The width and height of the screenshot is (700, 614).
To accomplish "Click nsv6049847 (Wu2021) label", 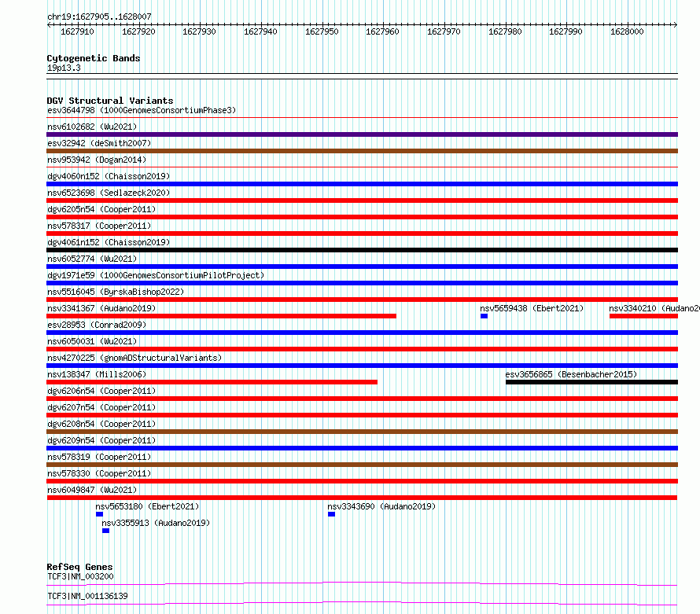I will 92,490.
